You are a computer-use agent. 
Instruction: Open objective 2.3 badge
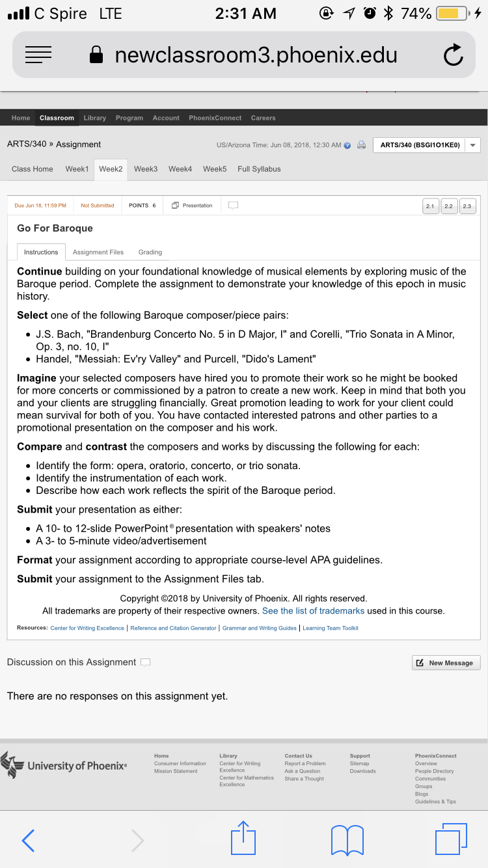tap(467, 206)
